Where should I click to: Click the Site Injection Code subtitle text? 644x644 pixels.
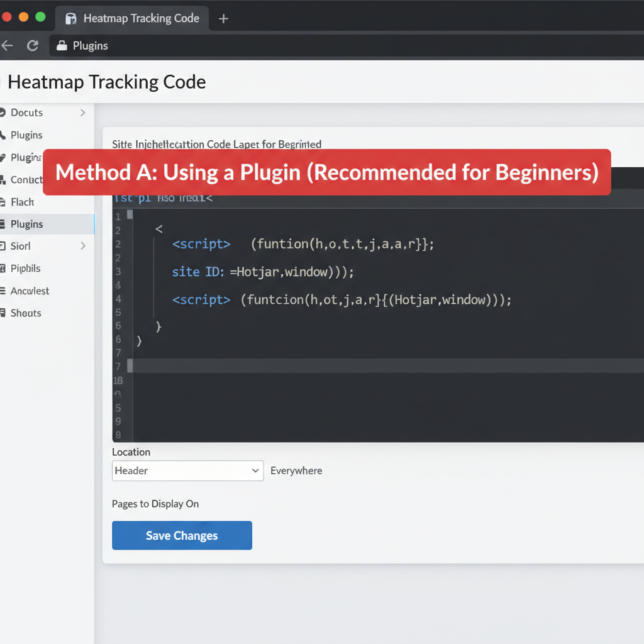click(x=216, y=144)
